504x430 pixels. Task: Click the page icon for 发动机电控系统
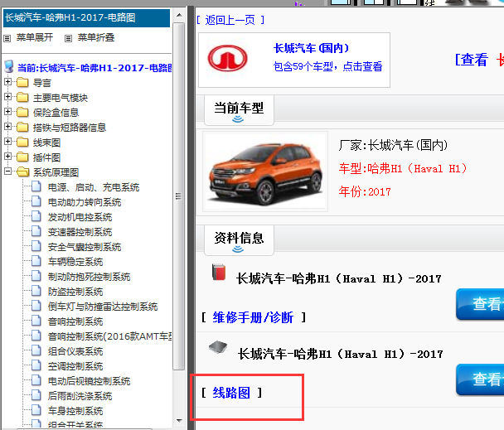(36, 216)
